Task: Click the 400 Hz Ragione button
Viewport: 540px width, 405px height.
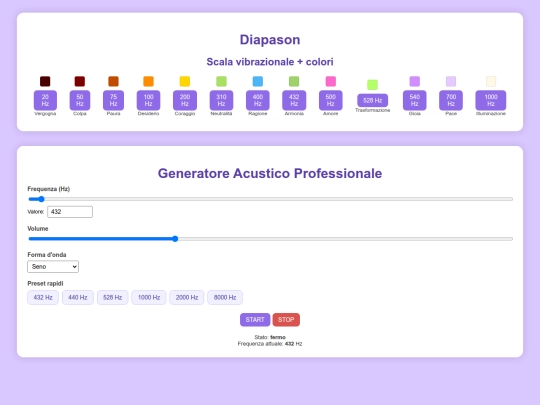Action: (x=258, y=100)
